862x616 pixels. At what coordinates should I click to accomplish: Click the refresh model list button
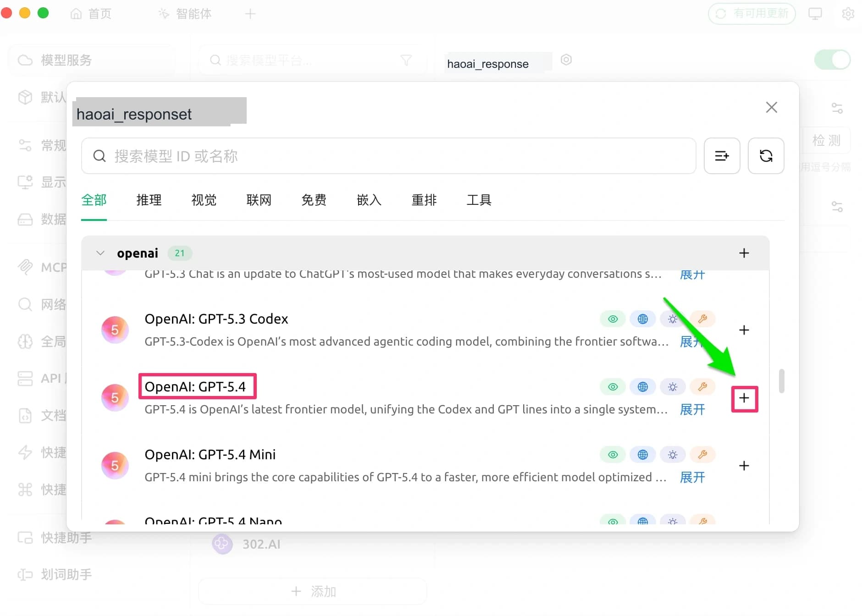tap(766, 156)
